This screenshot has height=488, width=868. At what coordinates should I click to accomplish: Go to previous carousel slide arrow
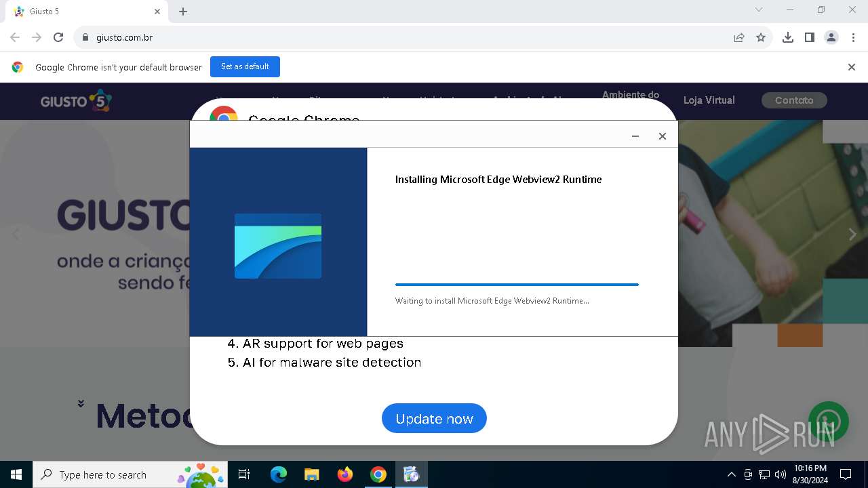point(16,234)
